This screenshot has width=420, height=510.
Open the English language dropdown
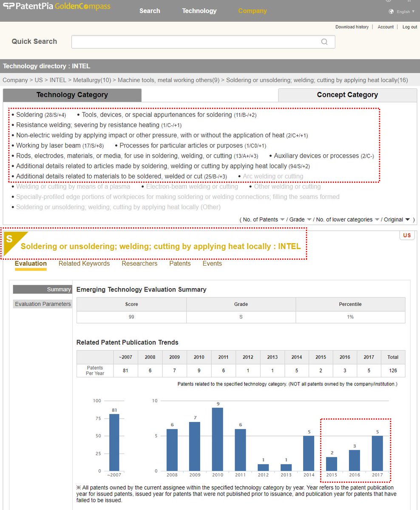tap(406, 11)
